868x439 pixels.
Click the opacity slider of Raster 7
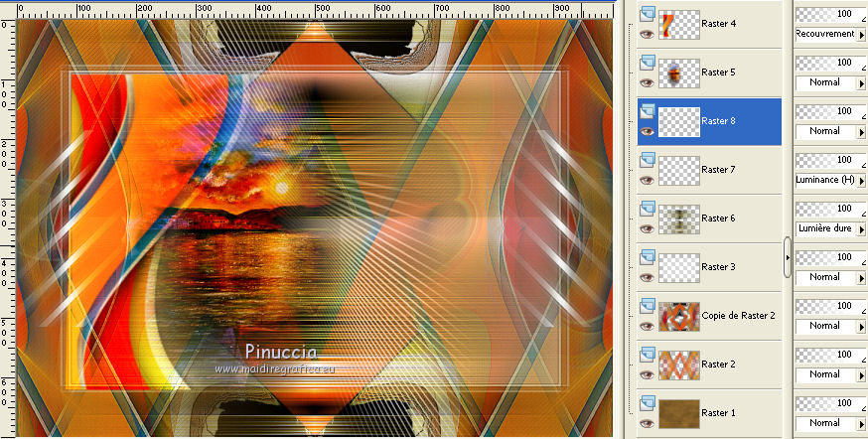pyautogui.click(x=830, y=161)
